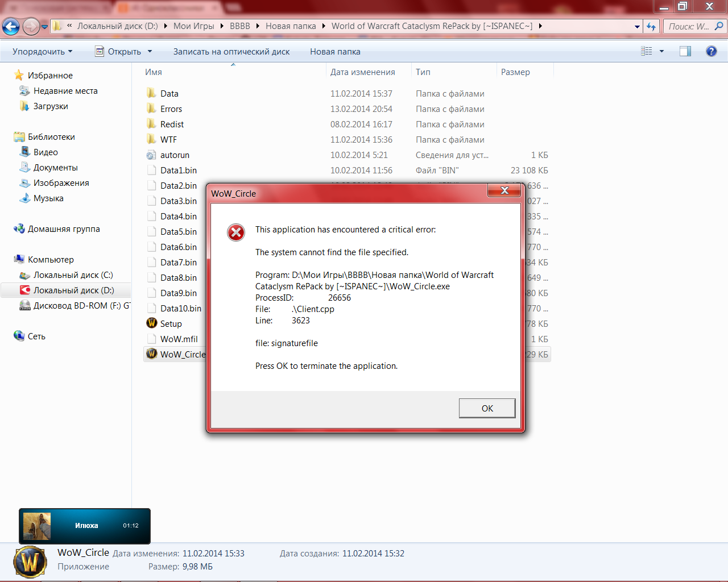The height and width of the screenshot is (582, 728).
Task: Click the red error icon in dialog
Action: click(x=236, y=232)
